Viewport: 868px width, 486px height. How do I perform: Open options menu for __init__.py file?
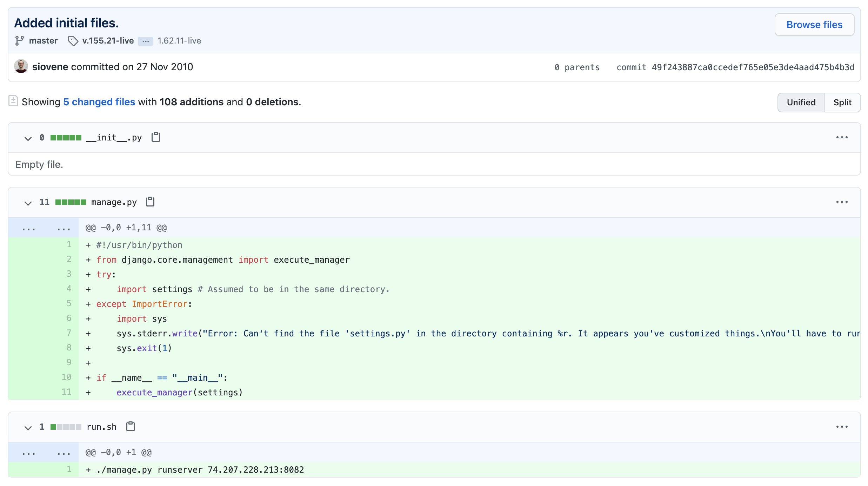[x=842, y=137]
